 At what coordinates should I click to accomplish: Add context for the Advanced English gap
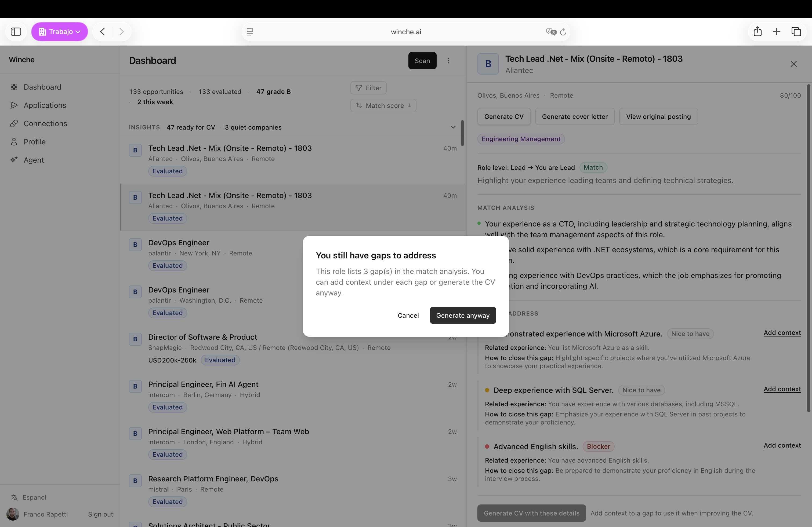782,445
